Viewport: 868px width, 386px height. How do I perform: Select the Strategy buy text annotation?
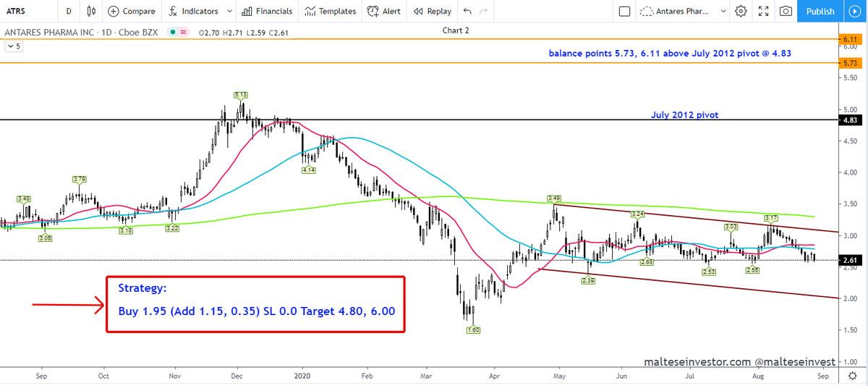pos(257,303)
